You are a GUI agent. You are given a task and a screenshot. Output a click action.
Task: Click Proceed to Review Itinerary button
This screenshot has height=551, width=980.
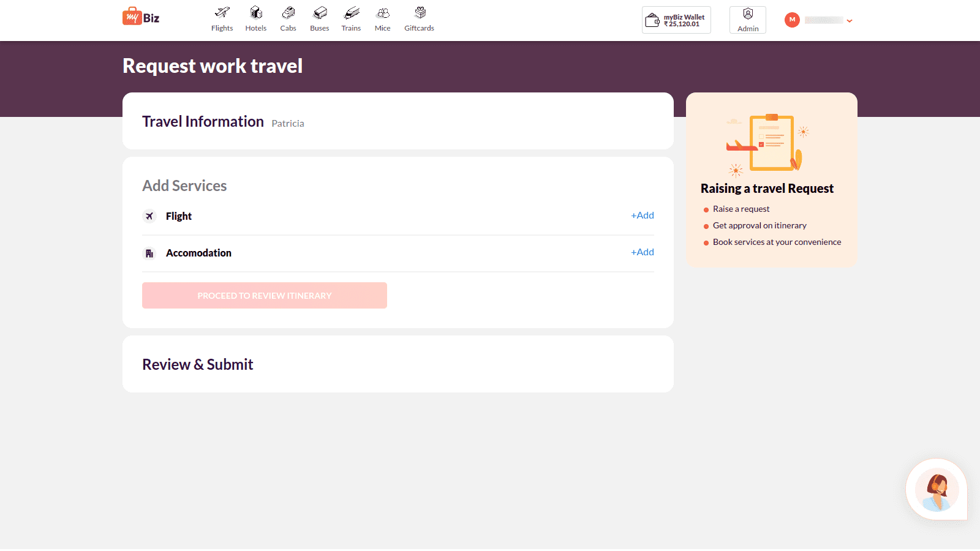265,296
